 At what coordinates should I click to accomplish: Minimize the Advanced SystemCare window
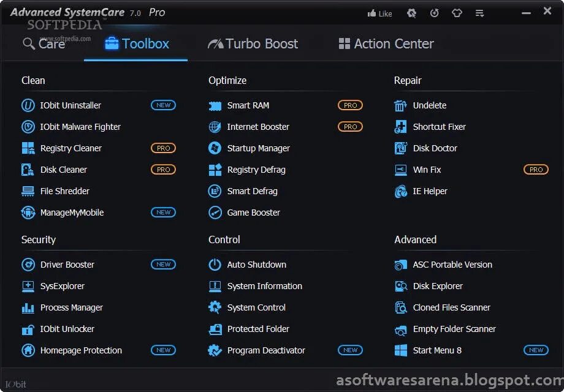pyautogui.click(x=526, y=13)
